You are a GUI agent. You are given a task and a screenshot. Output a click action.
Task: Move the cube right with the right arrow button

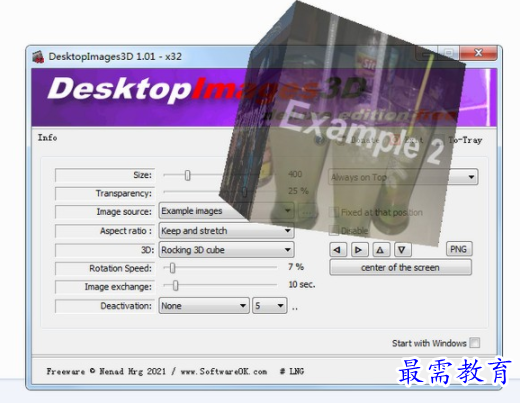360,250
